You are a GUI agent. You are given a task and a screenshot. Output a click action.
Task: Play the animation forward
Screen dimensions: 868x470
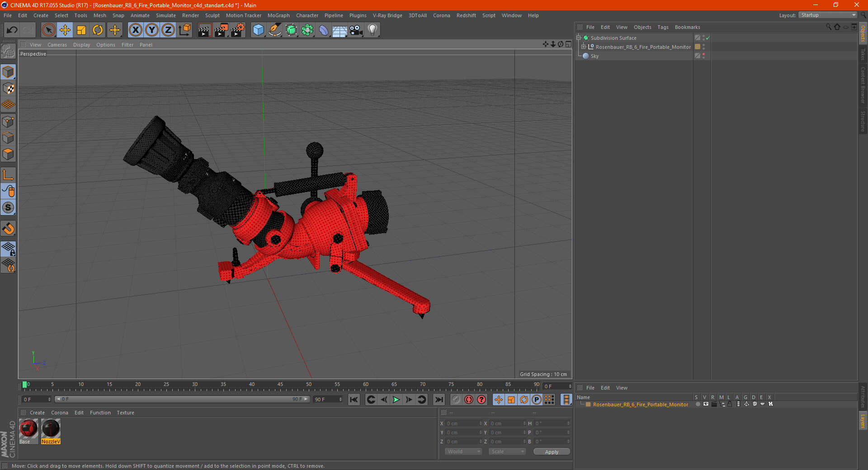(x=396, y=399)
